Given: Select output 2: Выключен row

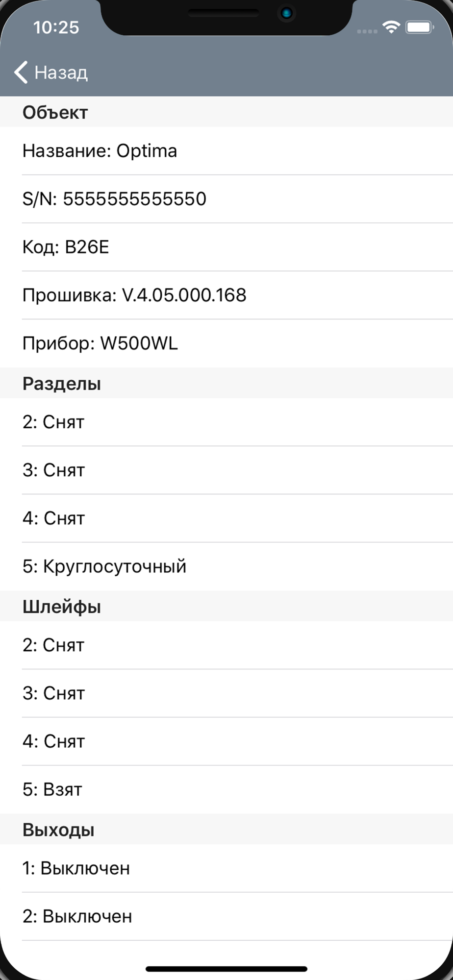Looking at the screenshot, I should tap(226, 916).
